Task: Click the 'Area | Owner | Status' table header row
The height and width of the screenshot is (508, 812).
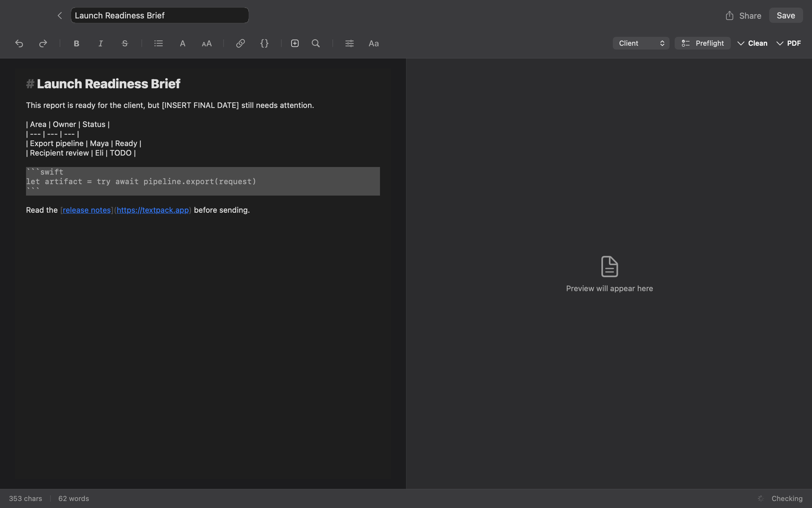Action: click(x=68, y=124)
